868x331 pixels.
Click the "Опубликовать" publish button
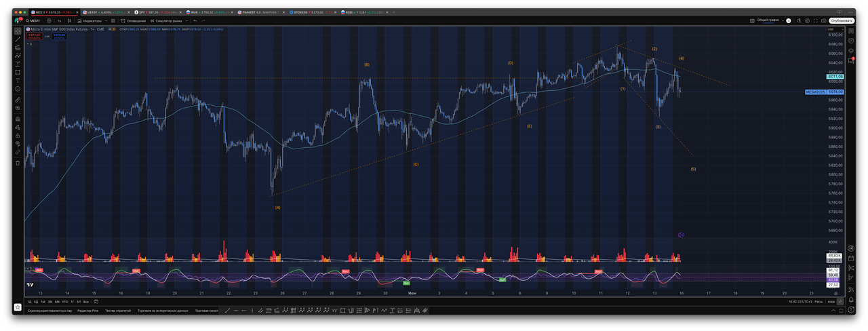842,20
